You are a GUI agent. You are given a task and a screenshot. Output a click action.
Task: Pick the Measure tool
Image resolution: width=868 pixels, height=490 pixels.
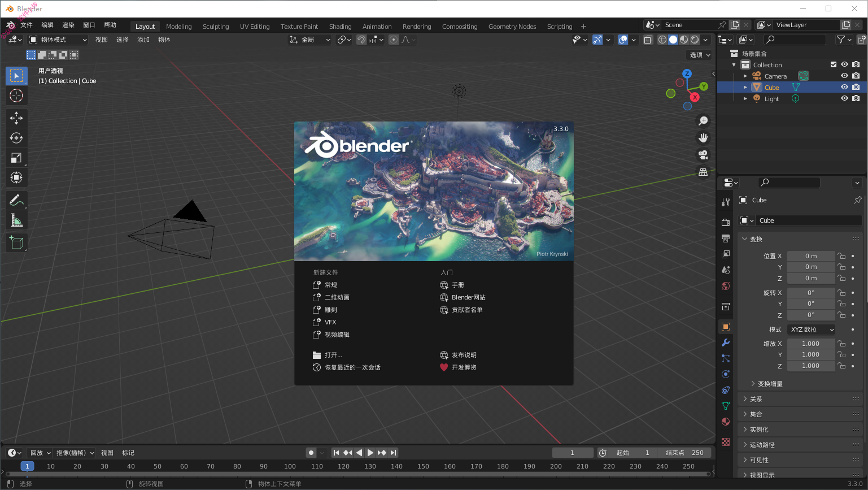click(x=16, y=220)
